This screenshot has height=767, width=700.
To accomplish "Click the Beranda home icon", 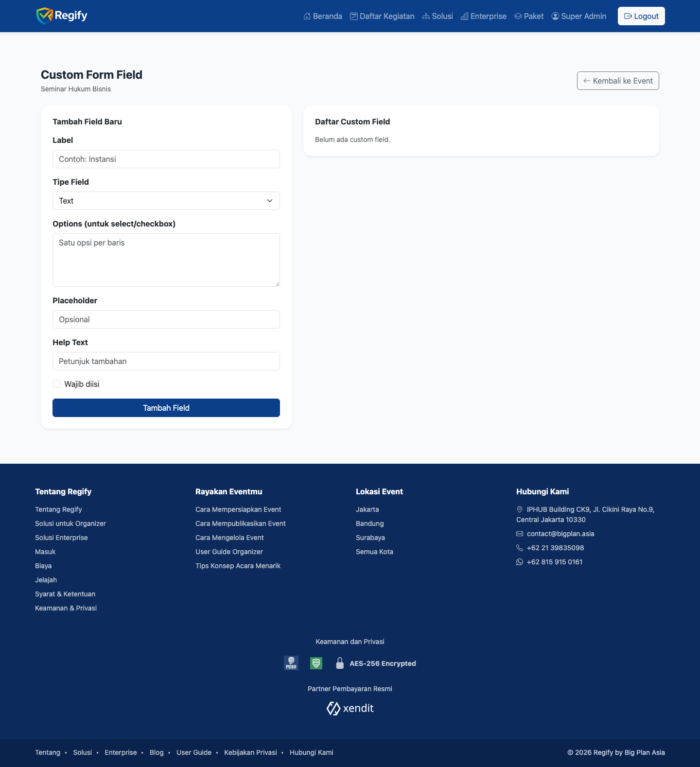I will pyautogui.click(x=307, y=16).
